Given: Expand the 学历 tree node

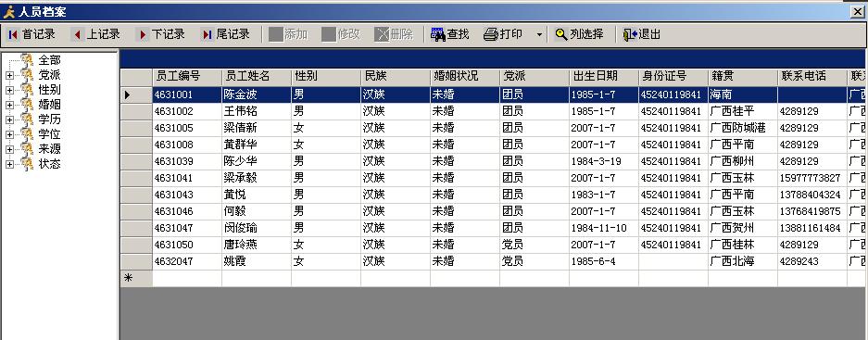Looking at the screenshot, I should (x=9, y=120).
